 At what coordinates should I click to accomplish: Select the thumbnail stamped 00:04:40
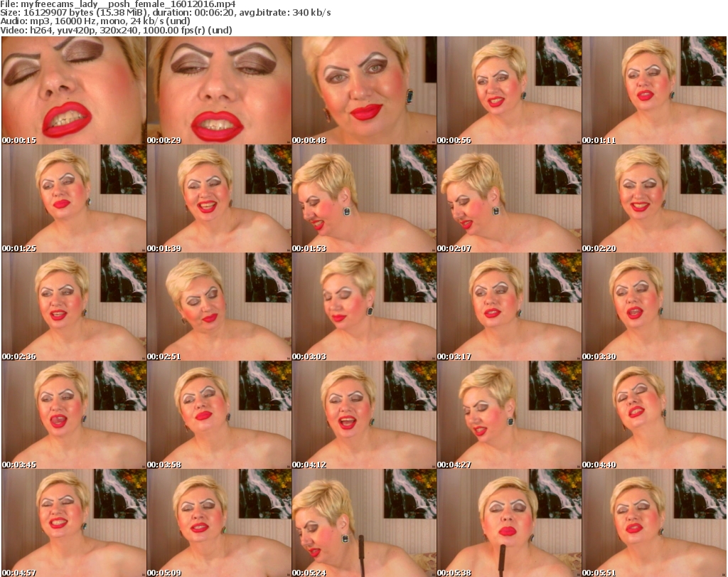coord(654,415)
